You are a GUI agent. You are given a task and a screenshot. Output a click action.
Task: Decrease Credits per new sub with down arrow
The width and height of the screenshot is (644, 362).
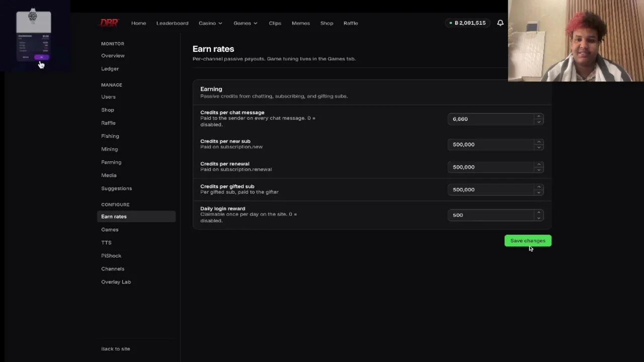[539, 147]
